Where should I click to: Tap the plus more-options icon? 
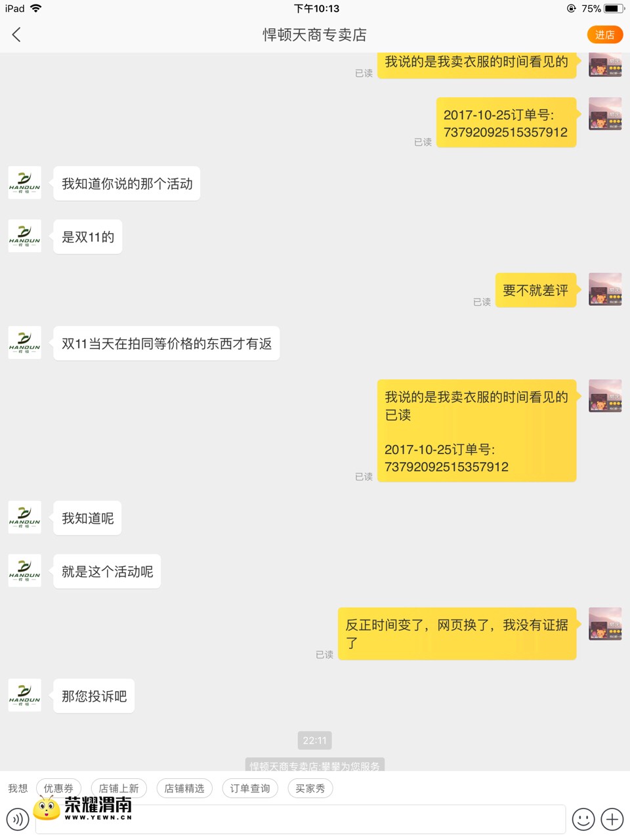point(612,819)
